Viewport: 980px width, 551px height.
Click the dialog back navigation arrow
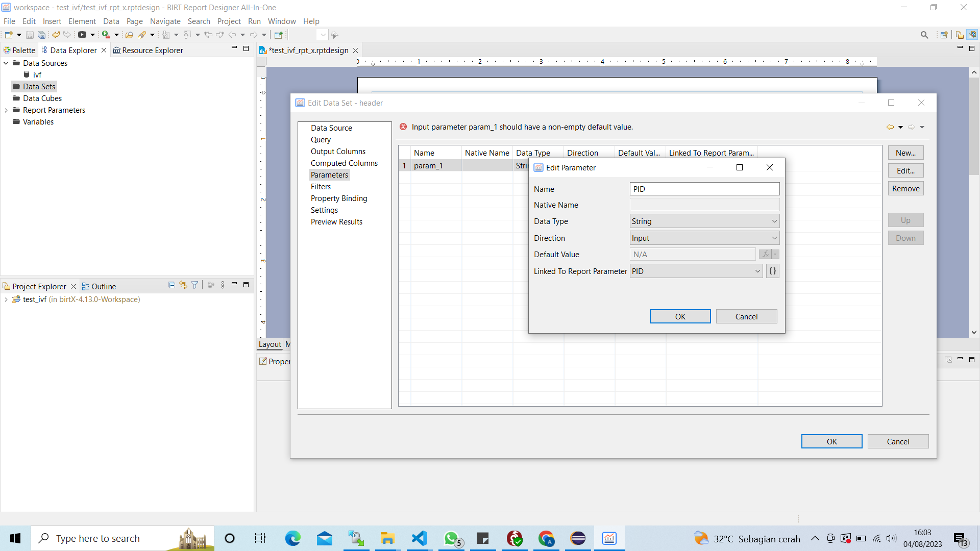pyautogui.click(x=890, y=127)
